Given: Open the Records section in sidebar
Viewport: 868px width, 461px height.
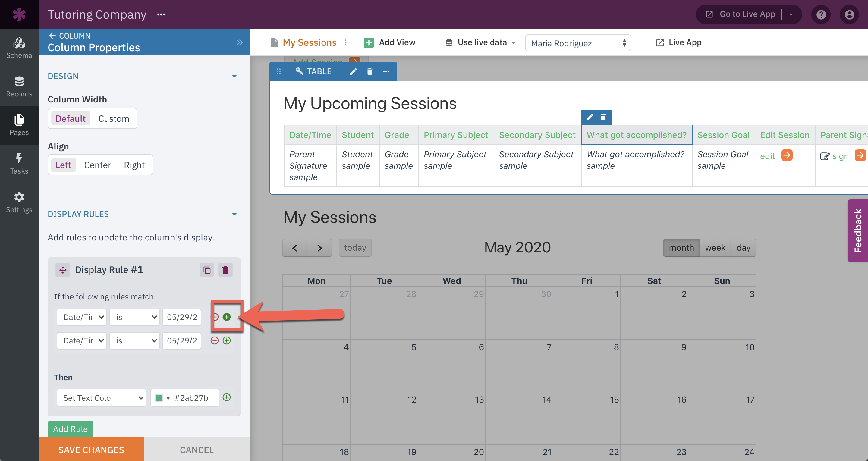Looking at the screenshot, I should (x=19, y=86).
